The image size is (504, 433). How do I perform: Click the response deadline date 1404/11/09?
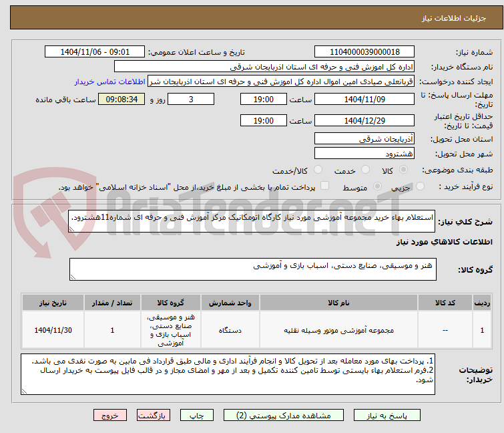[364, 99]
